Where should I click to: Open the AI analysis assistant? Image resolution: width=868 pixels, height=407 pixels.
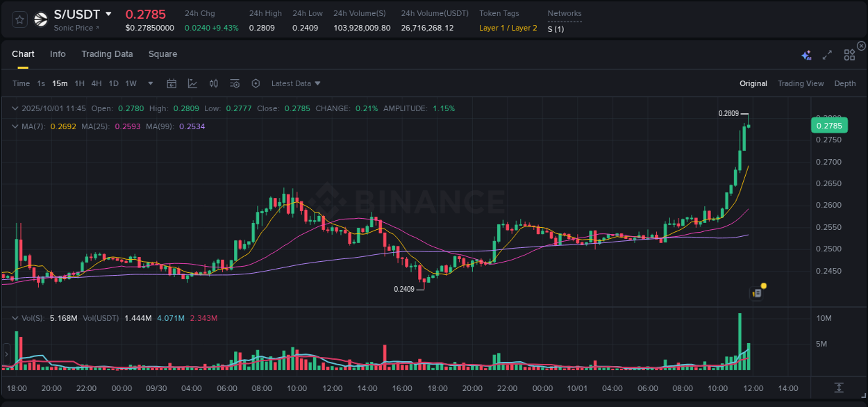tap(806, 53)
